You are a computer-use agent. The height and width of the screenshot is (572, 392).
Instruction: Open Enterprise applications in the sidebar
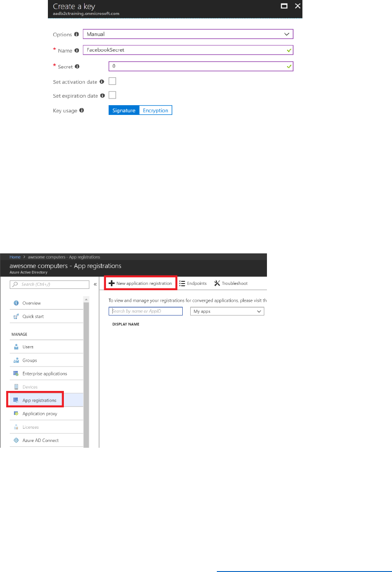click(46, 374)
